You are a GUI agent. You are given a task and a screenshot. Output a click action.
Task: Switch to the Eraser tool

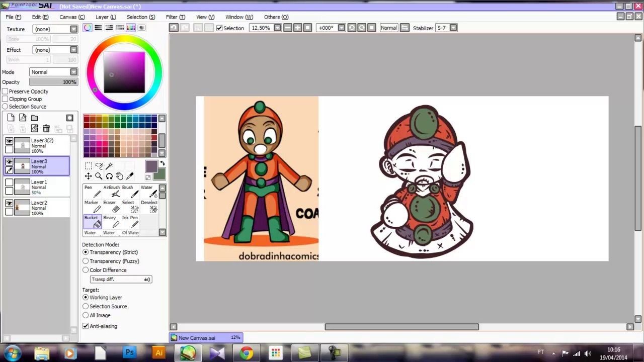click(111, 207)
